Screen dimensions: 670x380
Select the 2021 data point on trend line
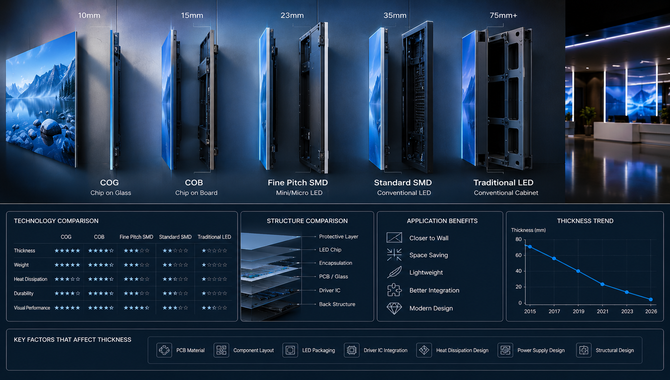[602, 284]
